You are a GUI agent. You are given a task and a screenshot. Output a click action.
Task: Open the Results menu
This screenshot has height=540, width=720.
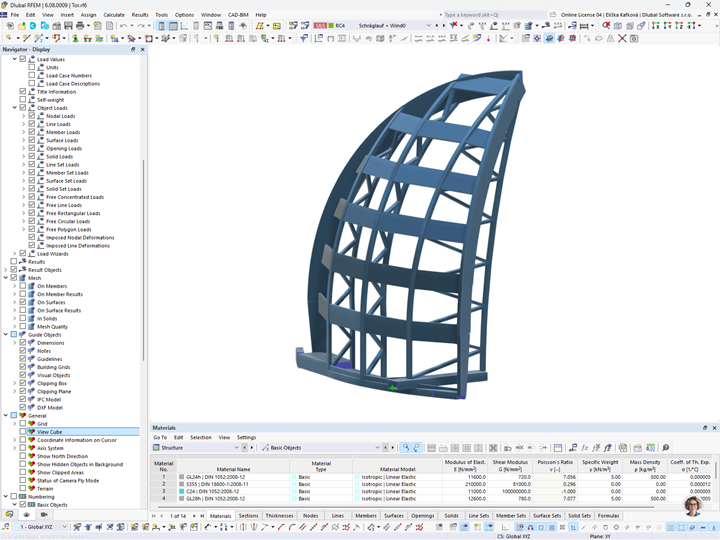pyautogui.click(x=140, y=15)
